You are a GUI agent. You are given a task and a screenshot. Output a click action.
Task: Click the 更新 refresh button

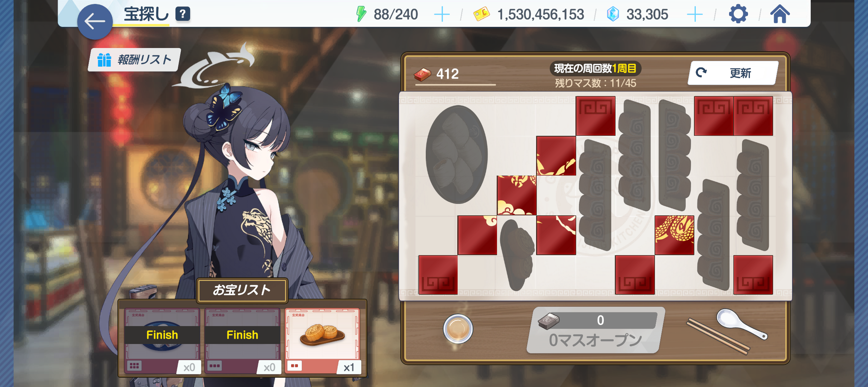click(733, 73)
